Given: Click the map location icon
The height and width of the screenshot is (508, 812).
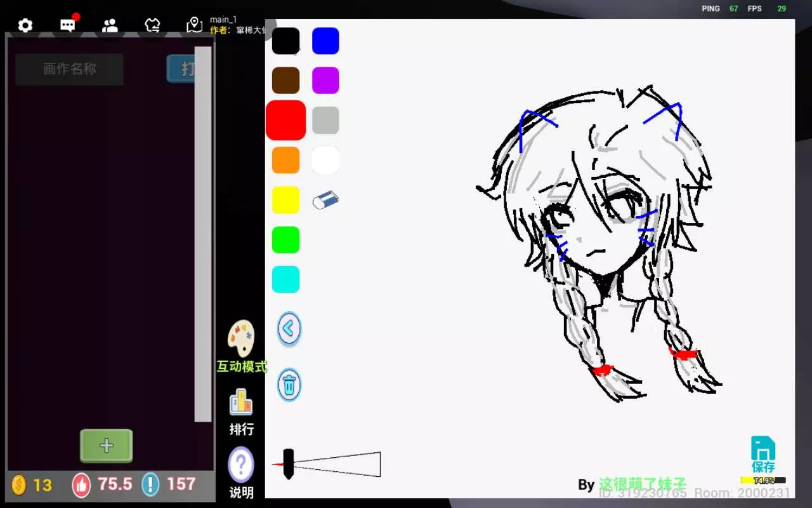Looking at the screenshot, I should (194, 25).
